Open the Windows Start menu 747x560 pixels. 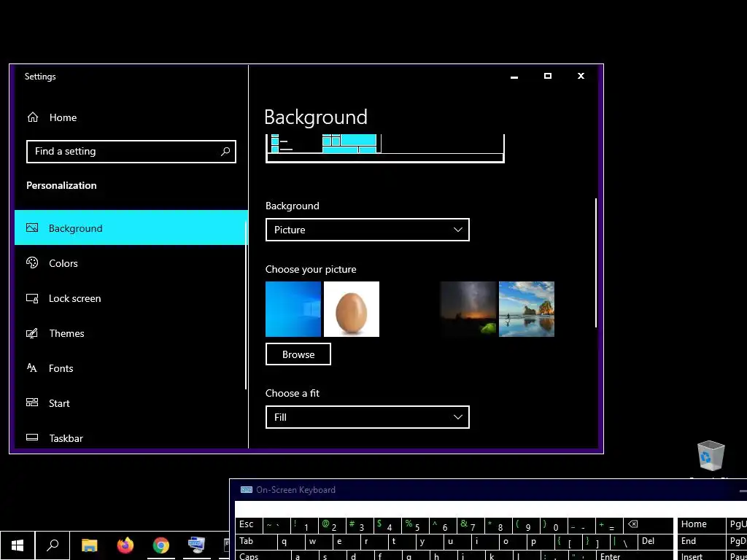[18, 545]
